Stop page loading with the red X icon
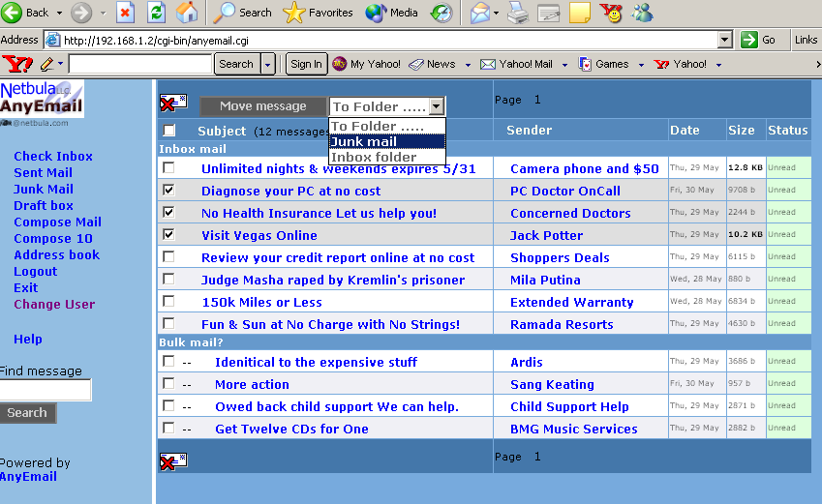 pyautogui.click(x=125, y=12)
